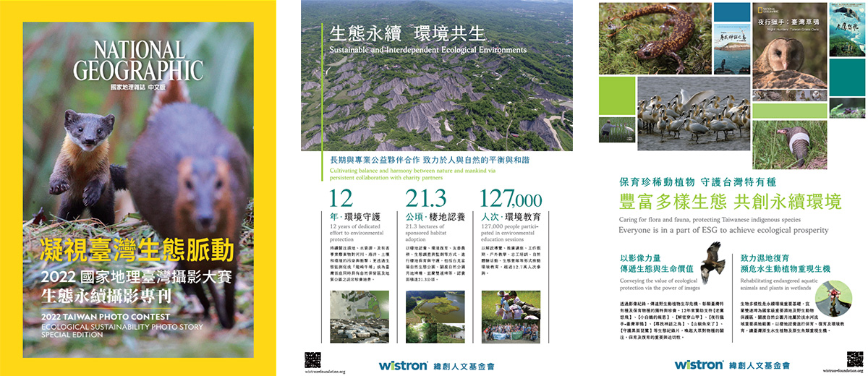The image size is (868, 376).
Task: Click the 生態永續攝影專刊 text
Action: point(108,296)
